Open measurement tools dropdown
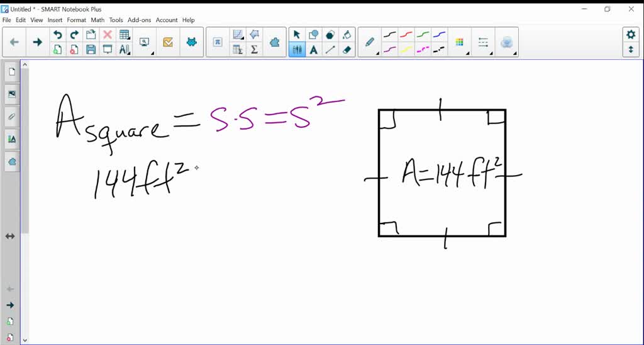This screenshot has height=345, width=644. (x=124, y=50)
